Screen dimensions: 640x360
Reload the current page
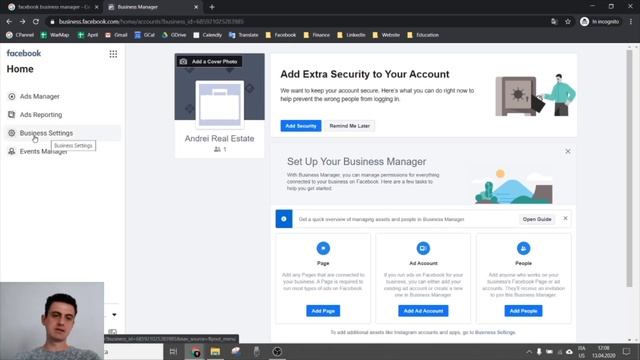36,22
